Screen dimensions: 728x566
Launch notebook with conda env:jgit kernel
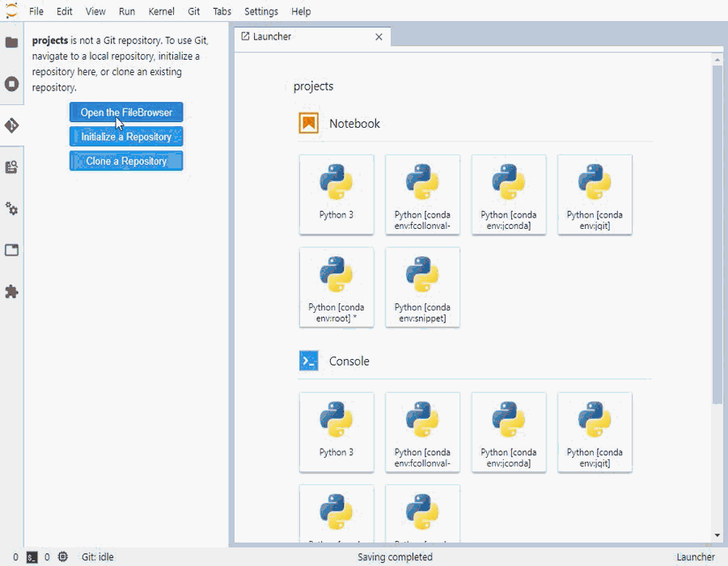pyautogui.click(x=595, y=194)
